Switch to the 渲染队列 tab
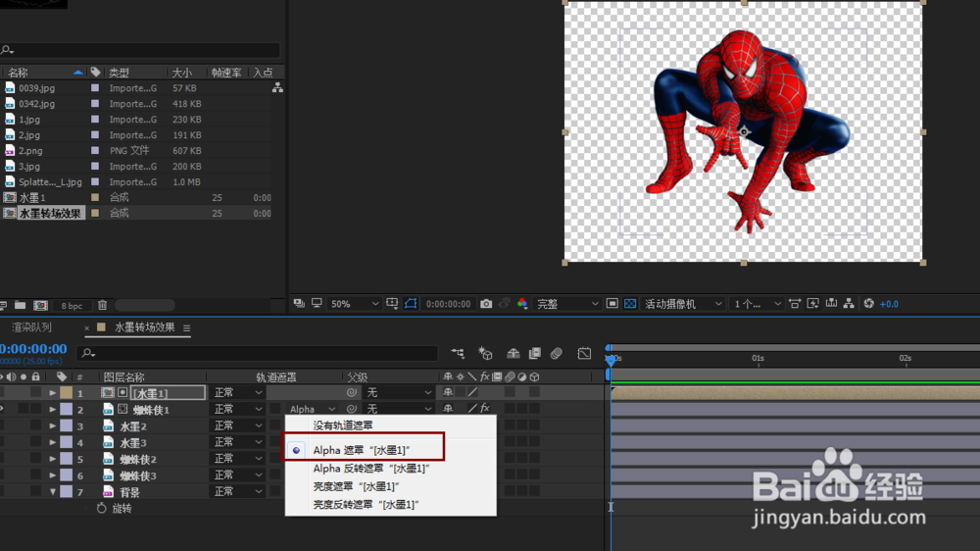Viewport: 980px width, 551px height. point(32,327)
